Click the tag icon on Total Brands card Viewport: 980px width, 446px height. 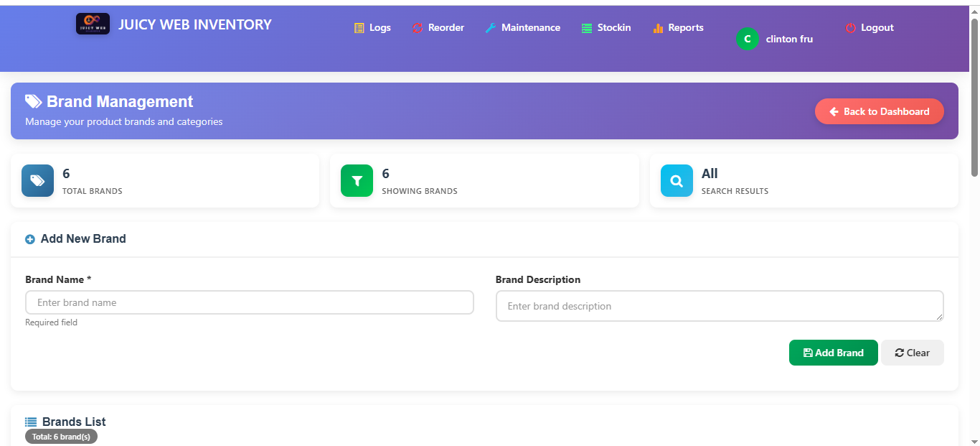[37, 180]
